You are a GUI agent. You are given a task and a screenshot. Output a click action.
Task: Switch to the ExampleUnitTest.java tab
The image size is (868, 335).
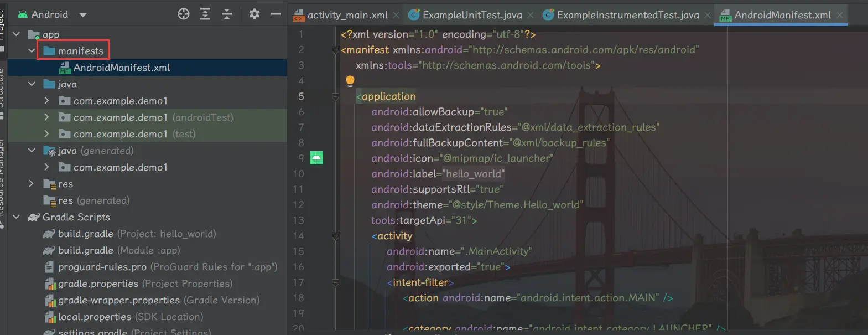point(472,15)
